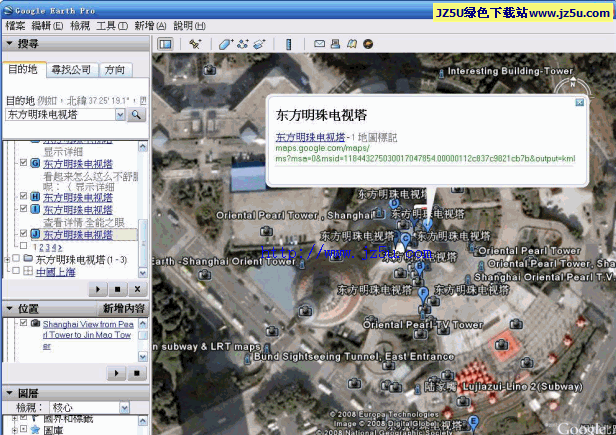616x435 pixels.
Task: Open the 說明 menu
Action: coord(189,26)
